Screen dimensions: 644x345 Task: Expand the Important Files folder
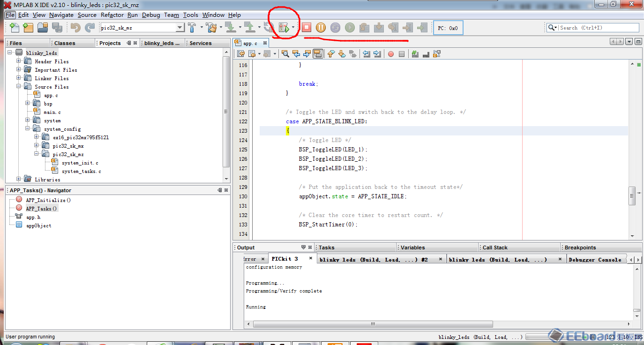pos(18,70)
